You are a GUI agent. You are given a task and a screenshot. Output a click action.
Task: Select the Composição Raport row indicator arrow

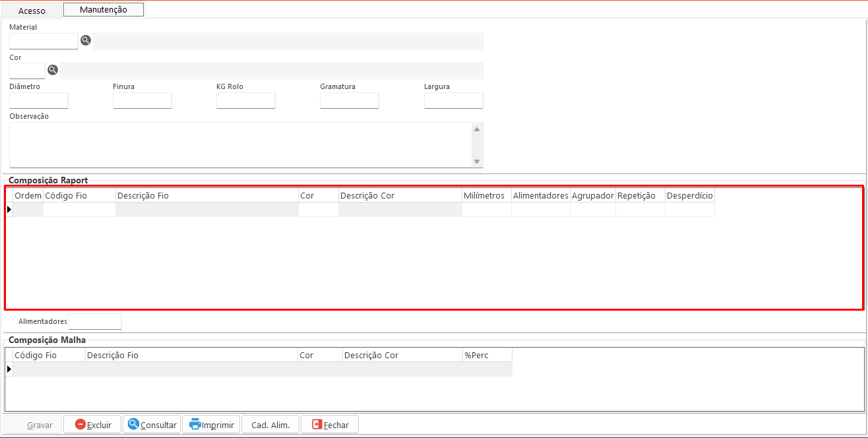click(x=9, y=210)
